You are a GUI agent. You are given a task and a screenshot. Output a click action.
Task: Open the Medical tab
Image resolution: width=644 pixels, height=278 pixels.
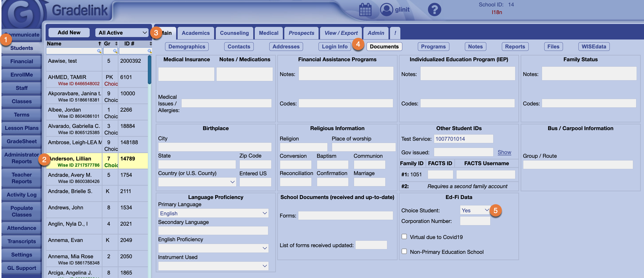point(269,33)
